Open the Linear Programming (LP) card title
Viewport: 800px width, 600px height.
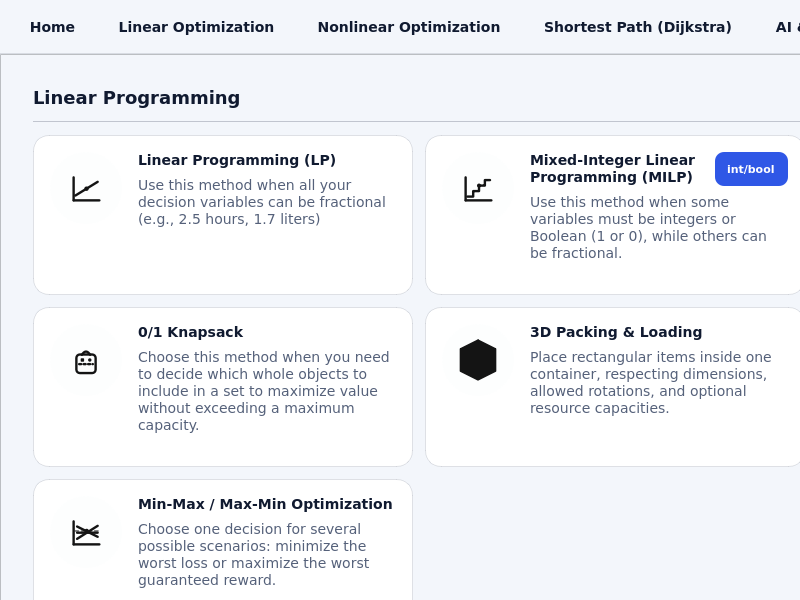point(237,160)
